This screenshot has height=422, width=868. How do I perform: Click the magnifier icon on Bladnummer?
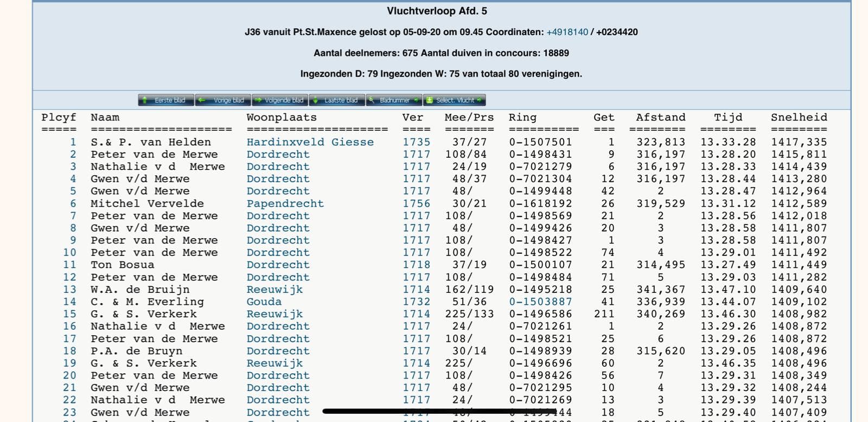tap(373, 100)
